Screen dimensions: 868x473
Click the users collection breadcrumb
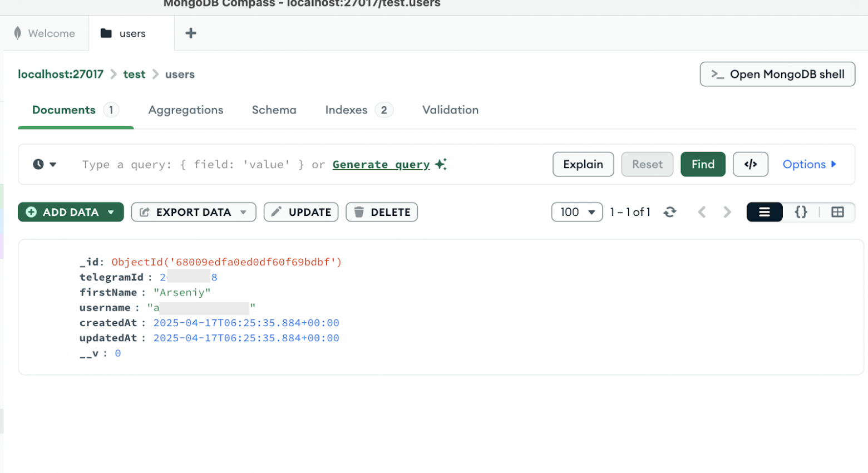180,74
